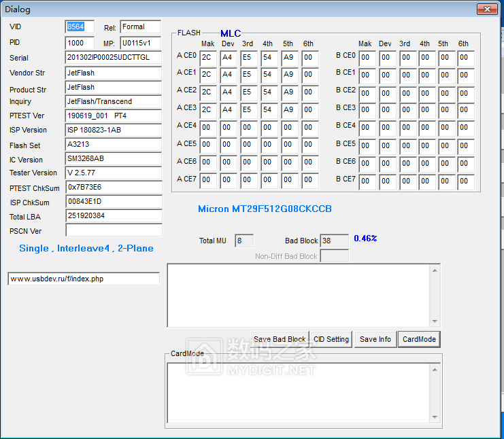Click the Micron MT29F512G08CKCCB text
This screenshot has width=504, height=439.
pos(265,209)
